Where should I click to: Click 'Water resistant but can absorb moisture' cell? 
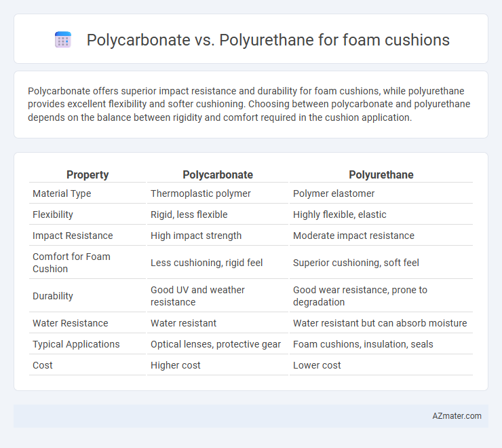coord(380,323)
